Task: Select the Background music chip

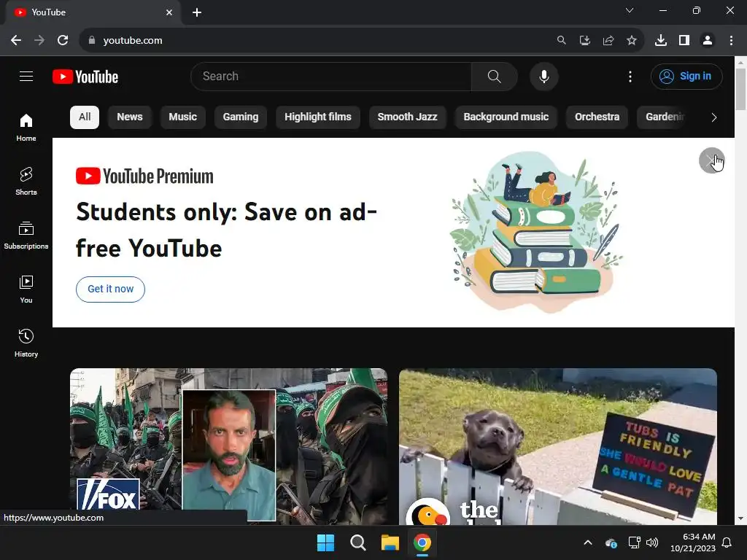Action: (x=506, y=117)
